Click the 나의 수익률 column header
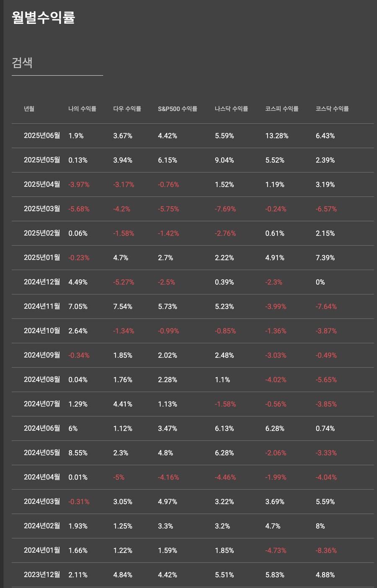 coord(82,109)
